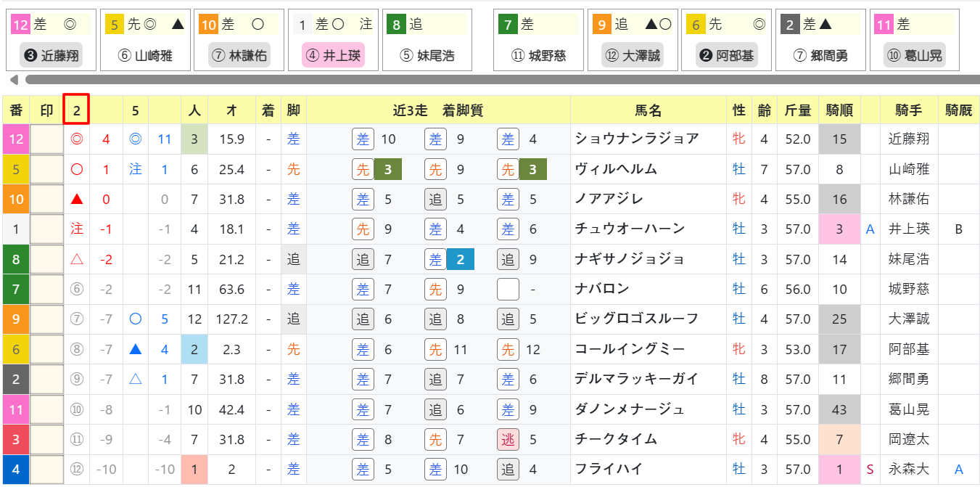This screenshot has height=487, width=980.
Task: Click the horizontal scrollbar thumb under the cards
Action: (x=502, y=79)
